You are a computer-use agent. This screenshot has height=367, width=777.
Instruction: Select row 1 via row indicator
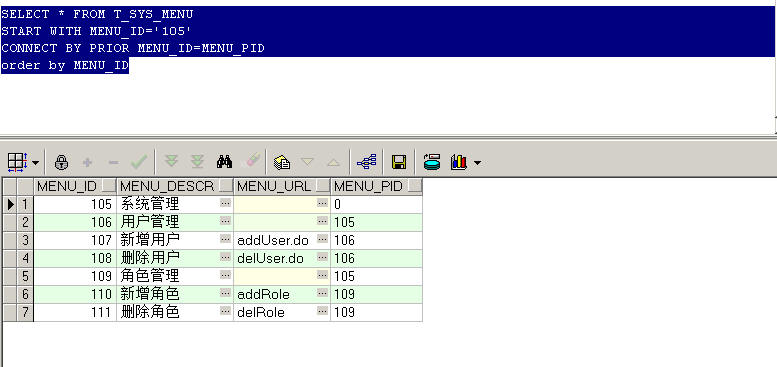[x=10, y=204]
